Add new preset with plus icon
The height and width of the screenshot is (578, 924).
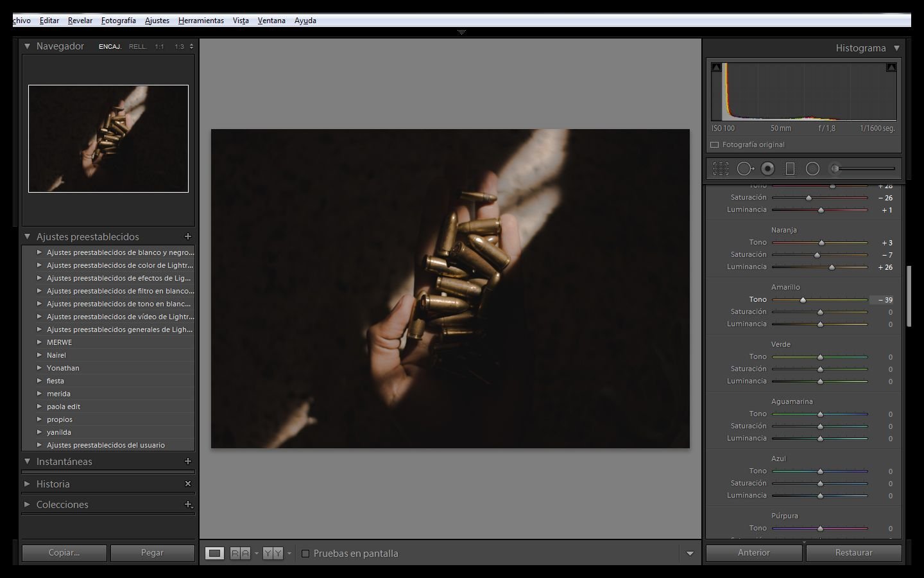[188, 236]
